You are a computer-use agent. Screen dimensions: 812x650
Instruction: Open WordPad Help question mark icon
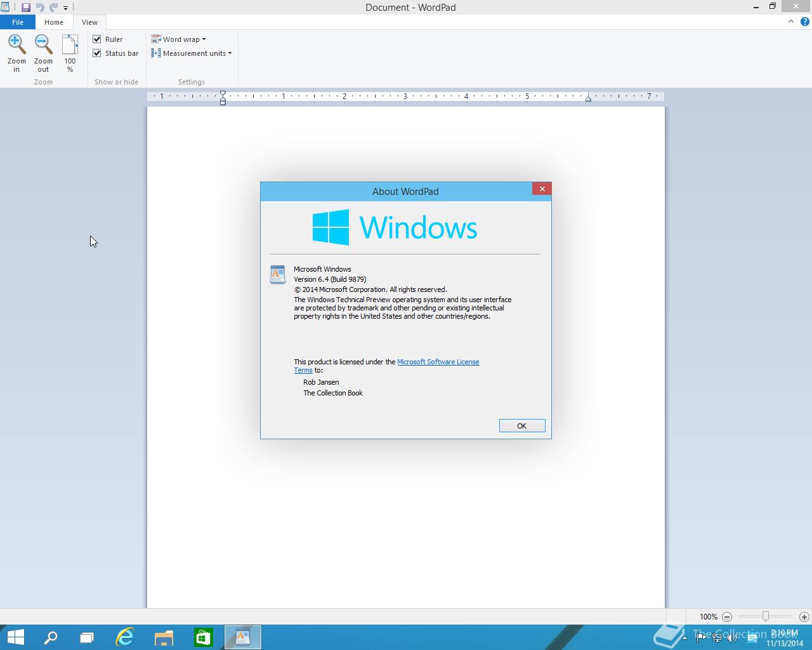point(805,22)
